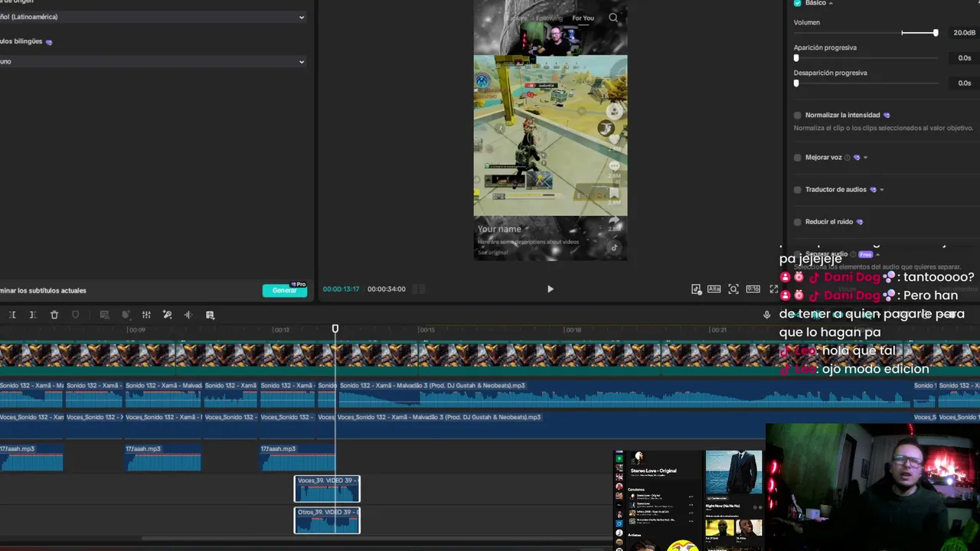Select the long Sonido 132 Malvadão 3 clip

(x=624, y=393)
